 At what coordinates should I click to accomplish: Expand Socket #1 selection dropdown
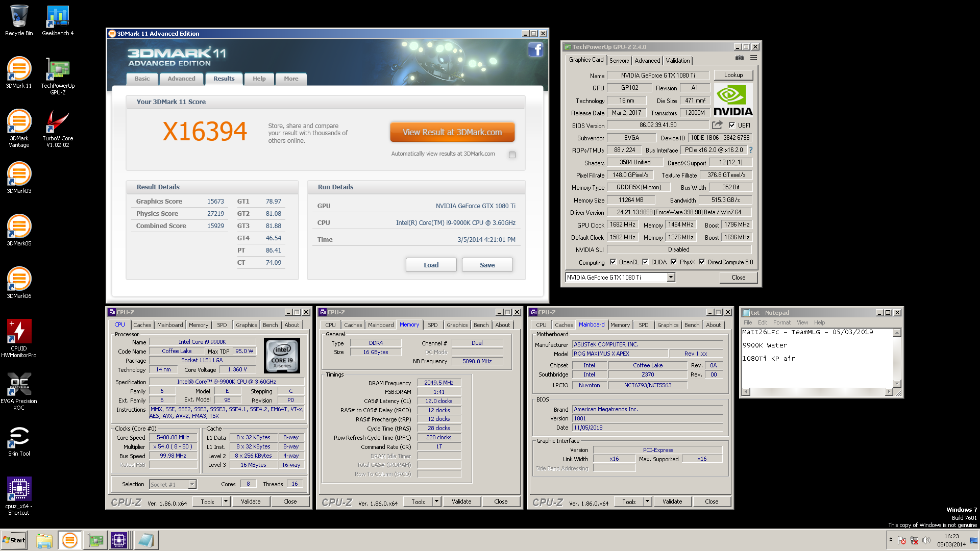192,484
